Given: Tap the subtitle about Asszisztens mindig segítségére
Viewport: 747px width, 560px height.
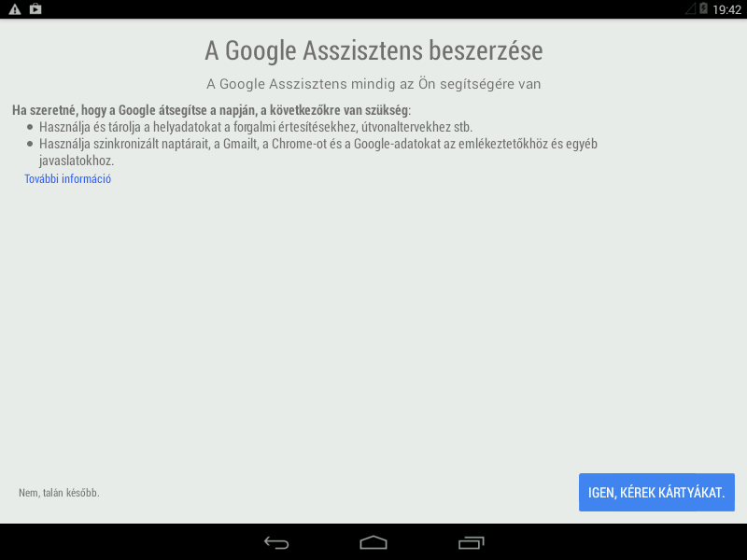Looking at the screenshot, I should tap(373, 84).
